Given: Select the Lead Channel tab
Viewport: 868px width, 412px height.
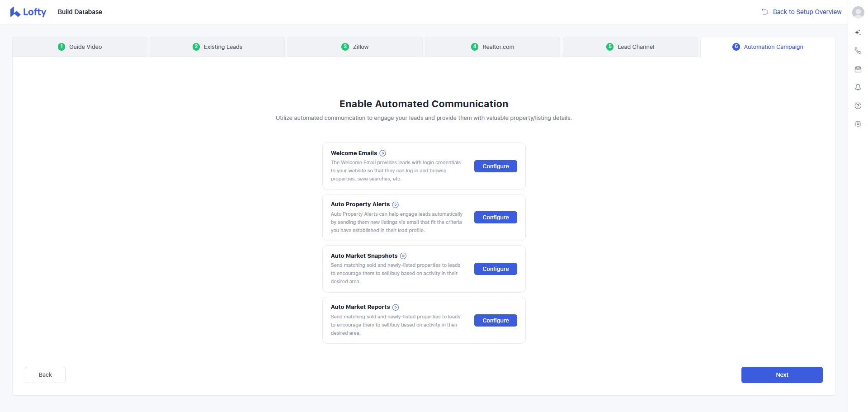Looking at the screenshot, I should (630, 47).
